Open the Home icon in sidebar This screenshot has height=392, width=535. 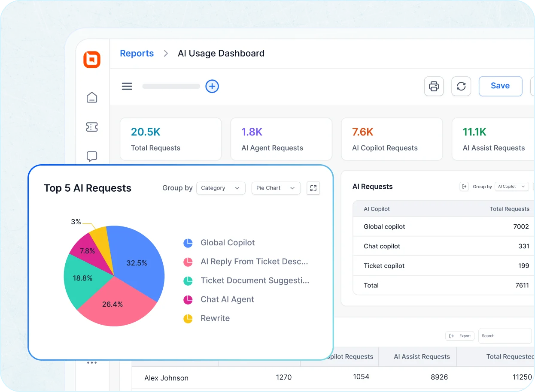(92, 97)
